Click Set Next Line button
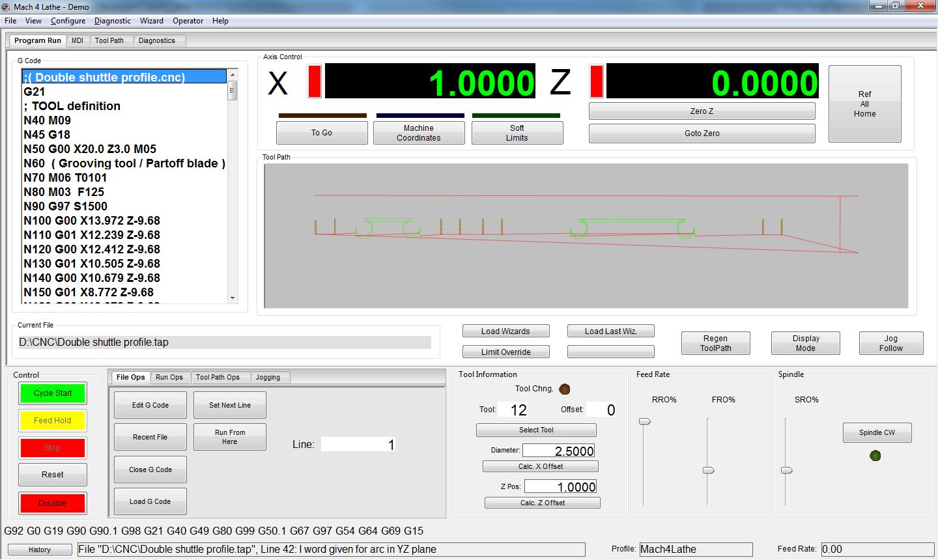This screenshot has width=938, height=560. 230,405
